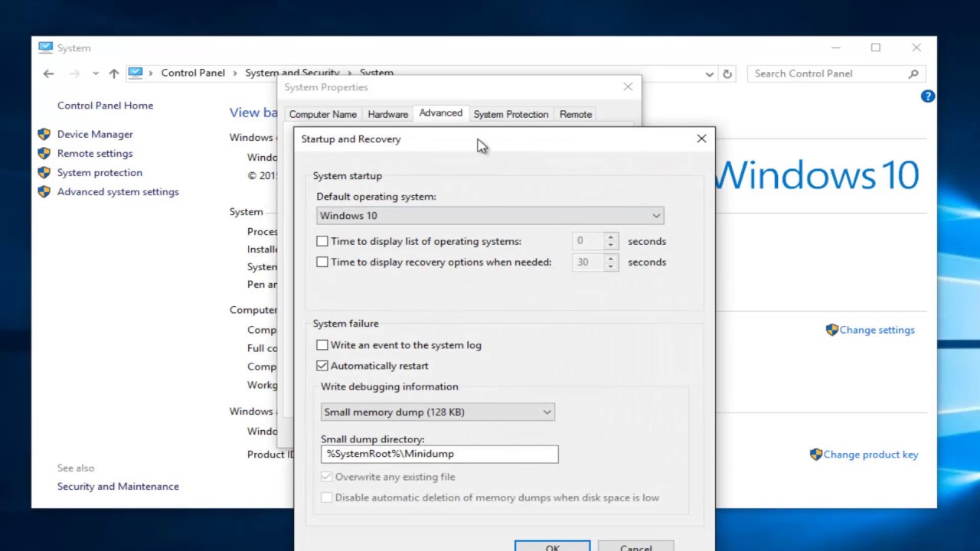Toggle Disable automatic deletion of memory dumps
The width and height of the screenshot is (980, 551).
click(x=327, y=497)
